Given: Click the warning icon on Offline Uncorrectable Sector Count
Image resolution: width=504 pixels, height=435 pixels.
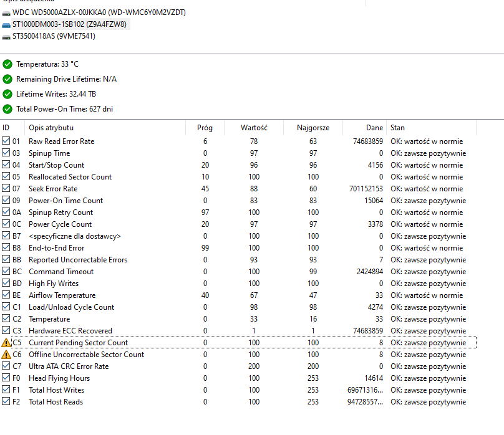Looking at the screenshot, I should (x=5, y=354).
